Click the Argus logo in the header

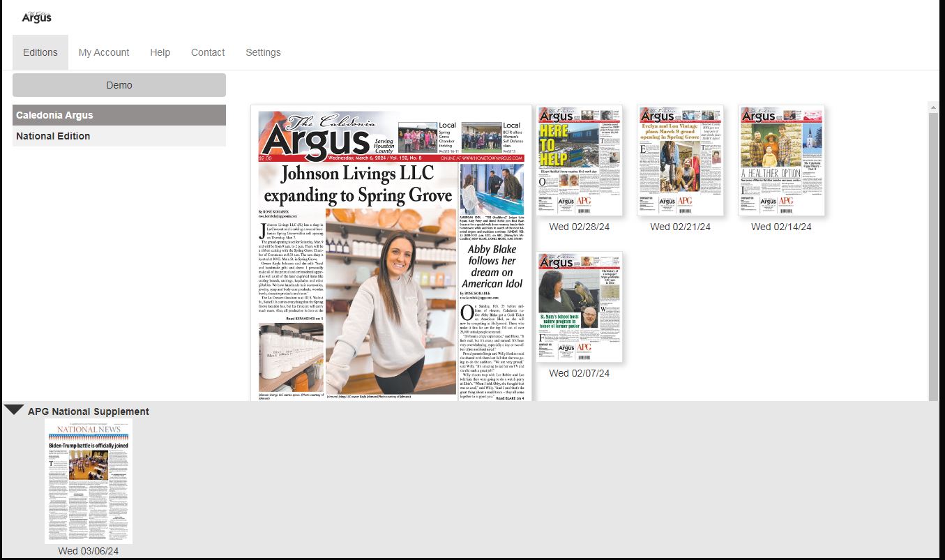(36, 17)
